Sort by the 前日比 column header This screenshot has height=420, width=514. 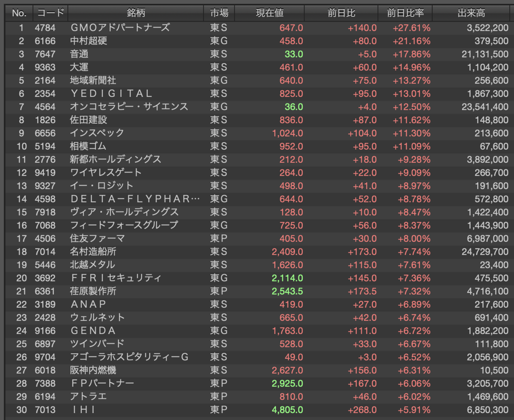(x=341, y=13)
